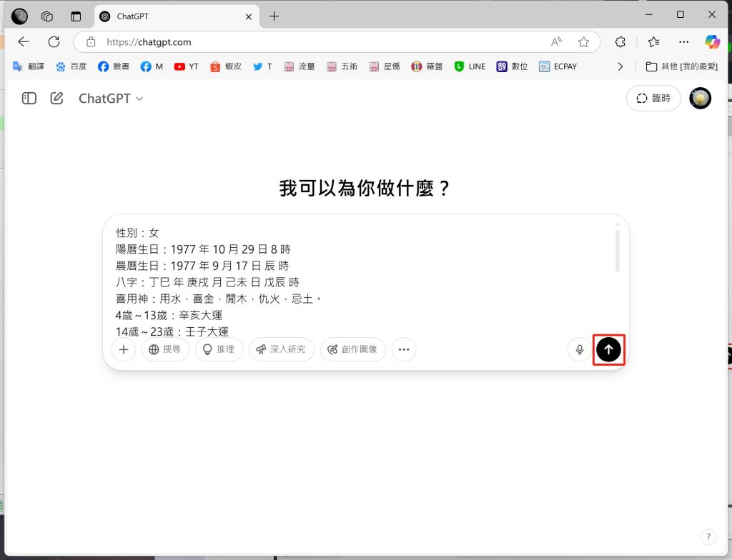The width and height of the screenshot is (732, 560).
Task: Open the user profile avatar
Action: click(700, 99)
